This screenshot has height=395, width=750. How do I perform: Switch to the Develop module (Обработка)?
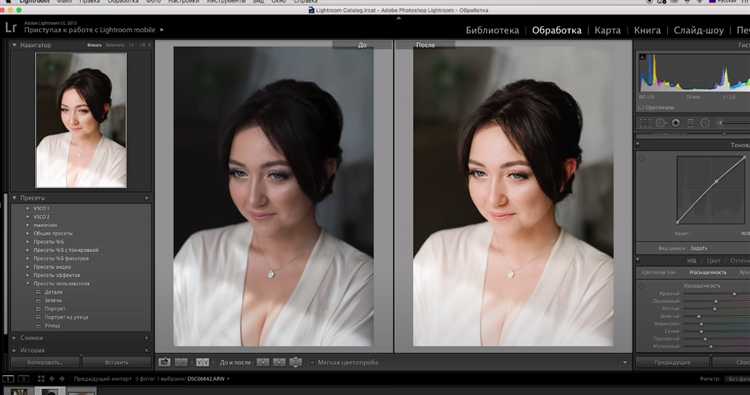557,30
